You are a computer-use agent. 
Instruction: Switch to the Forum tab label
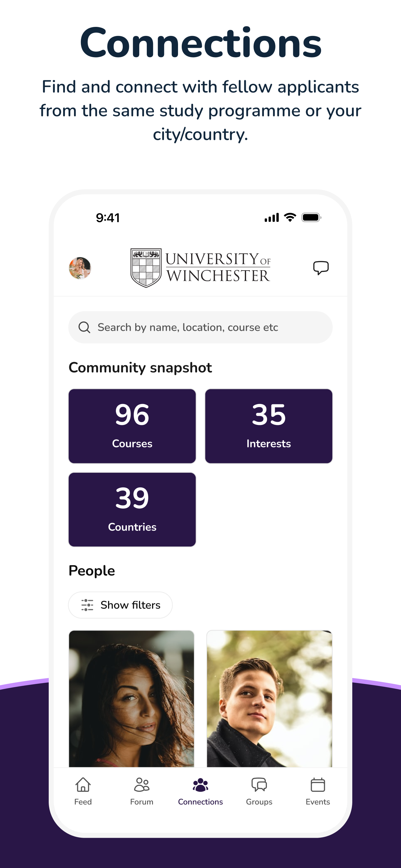click(142, 802)
